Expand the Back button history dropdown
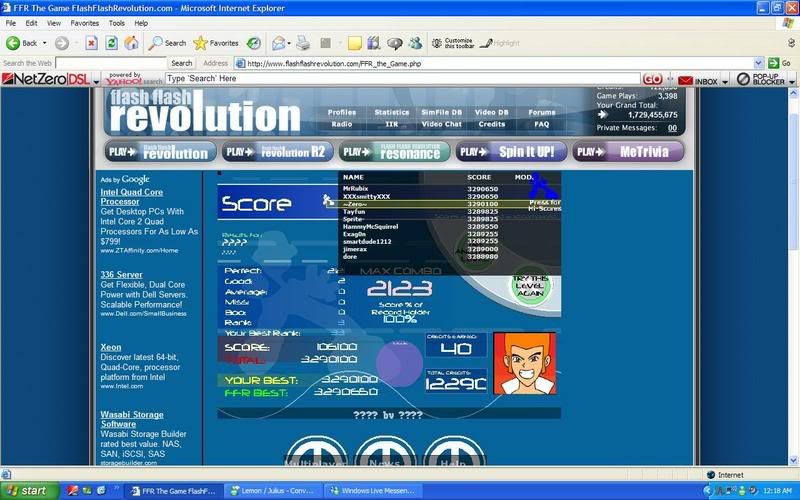The width and height of the screenshot is (800, 500). click(45, 43)
